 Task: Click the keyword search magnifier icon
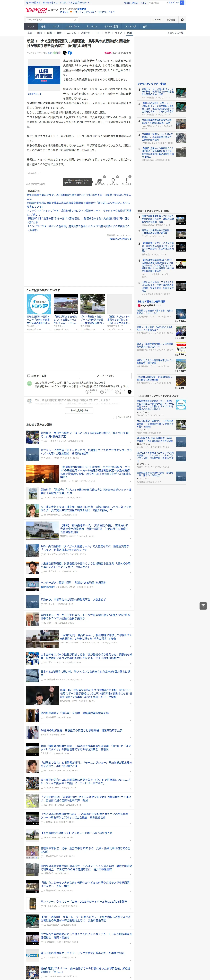pyautogui.click(x=75, y=20)
